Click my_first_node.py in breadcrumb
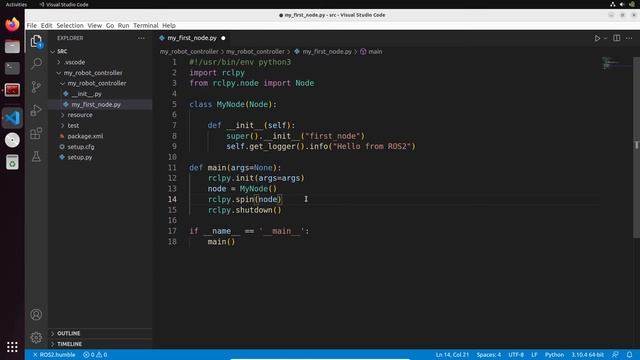640x360 pixels. [327, 52]
